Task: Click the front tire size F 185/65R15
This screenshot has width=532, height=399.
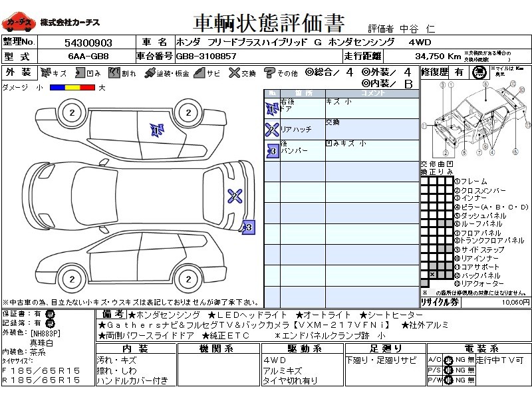Action: [41, 370]
